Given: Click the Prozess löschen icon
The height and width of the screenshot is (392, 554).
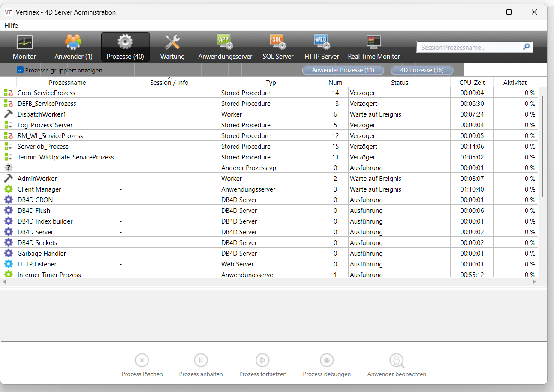Looking at the screenshot, I should click(142, 360).
